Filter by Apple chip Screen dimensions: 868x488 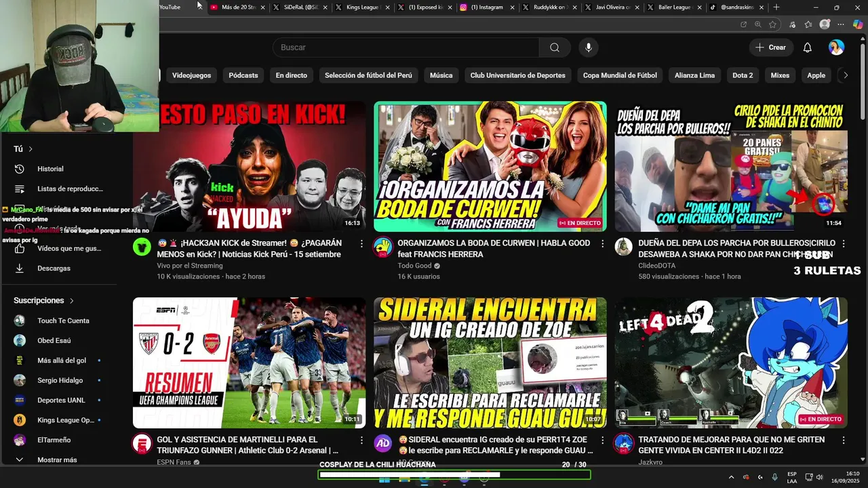[x=816, y=75]
